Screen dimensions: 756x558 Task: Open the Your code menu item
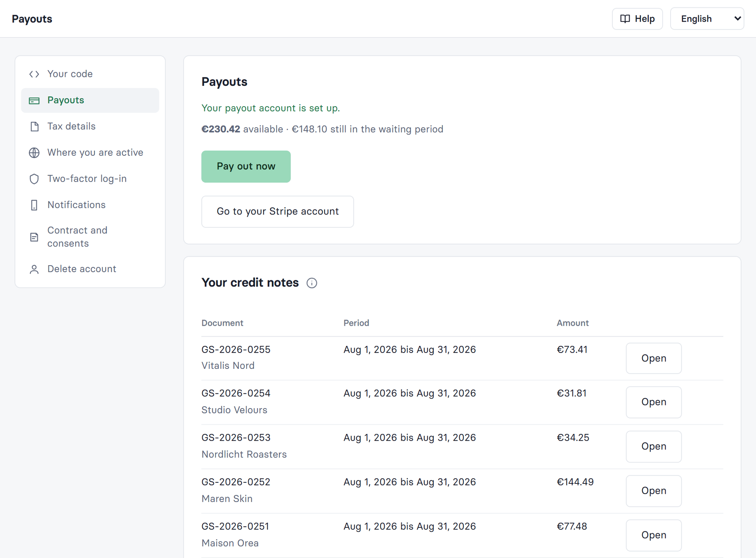(90, 74)
